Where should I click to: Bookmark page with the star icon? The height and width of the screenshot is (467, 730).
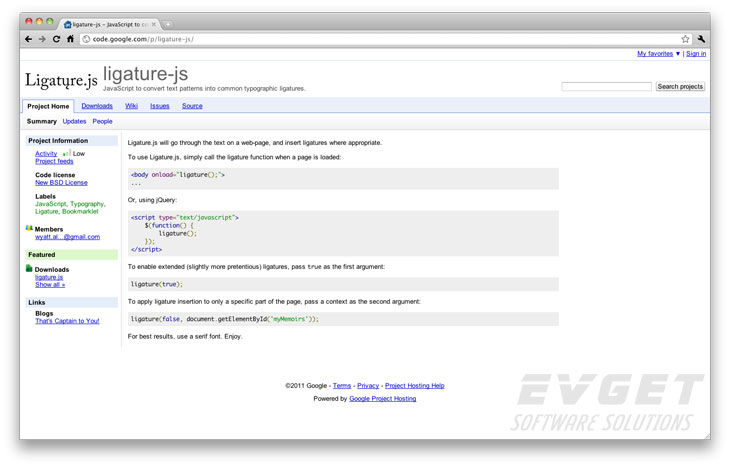[685, 39]
